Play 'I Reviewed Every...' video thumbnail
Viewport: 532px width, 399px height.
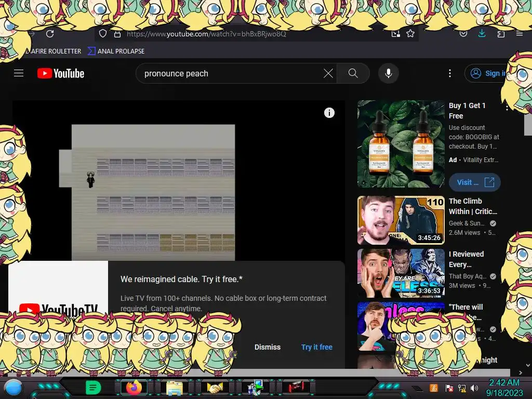(x=401, y=273)
